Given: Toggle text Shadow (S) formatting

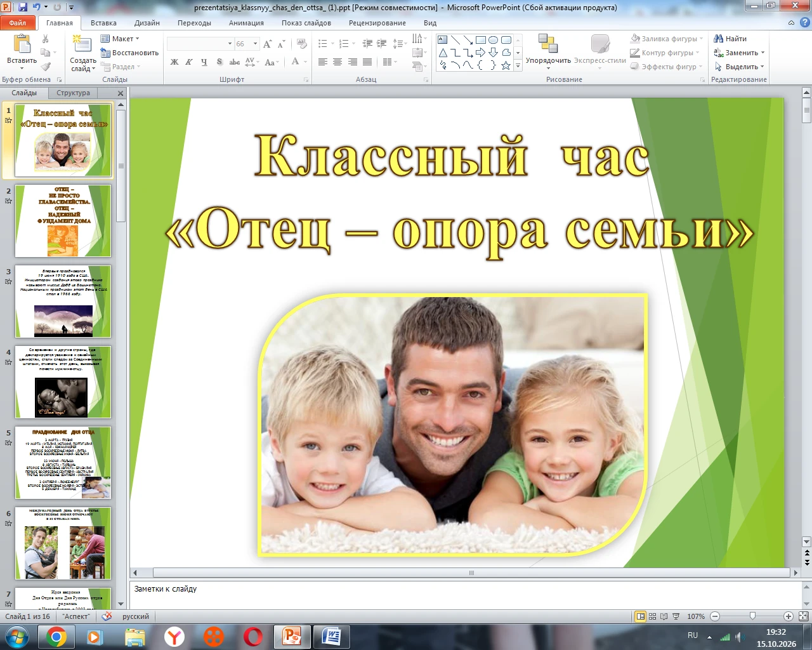Looking at the screenshot, I should click(219, 62).
